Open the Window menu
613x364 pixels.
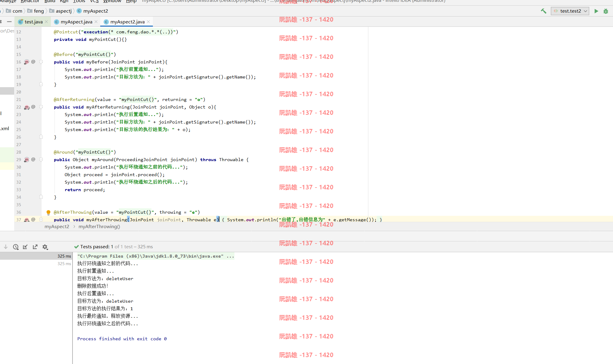(112, 1)
